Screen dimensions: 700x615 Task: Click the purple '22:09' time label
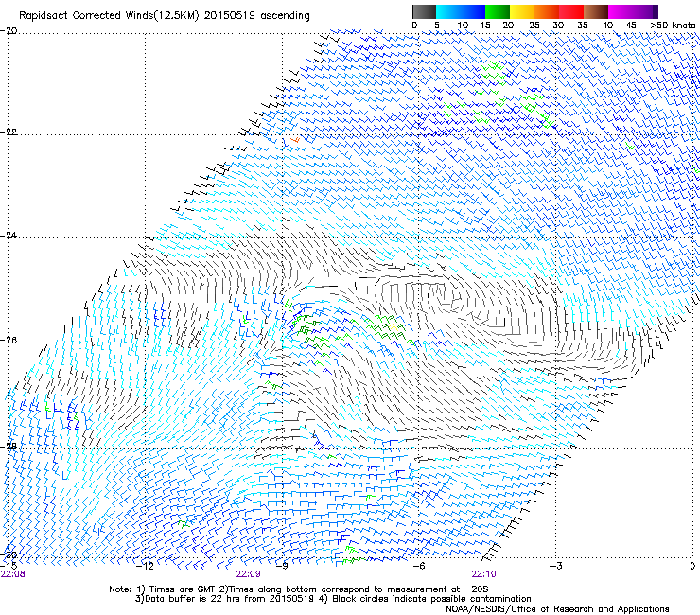point(248,574)
